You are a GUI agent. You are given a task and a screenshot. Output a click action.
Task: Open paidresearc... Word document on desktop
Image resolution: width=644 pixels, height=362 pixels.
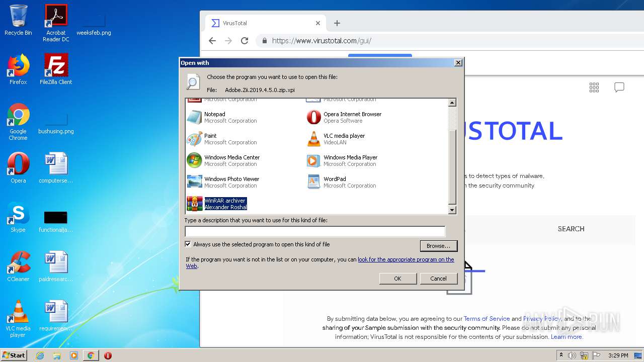click(56, 266)
